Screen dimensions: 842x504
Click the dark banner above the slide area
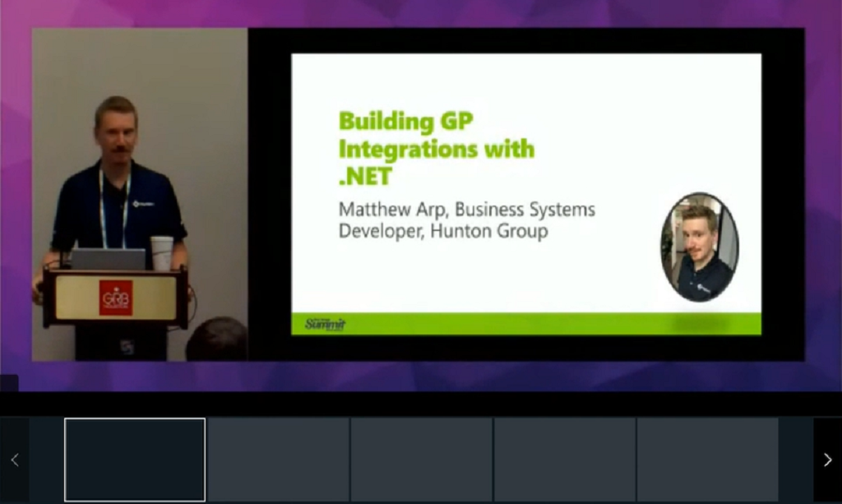point(526,37)
